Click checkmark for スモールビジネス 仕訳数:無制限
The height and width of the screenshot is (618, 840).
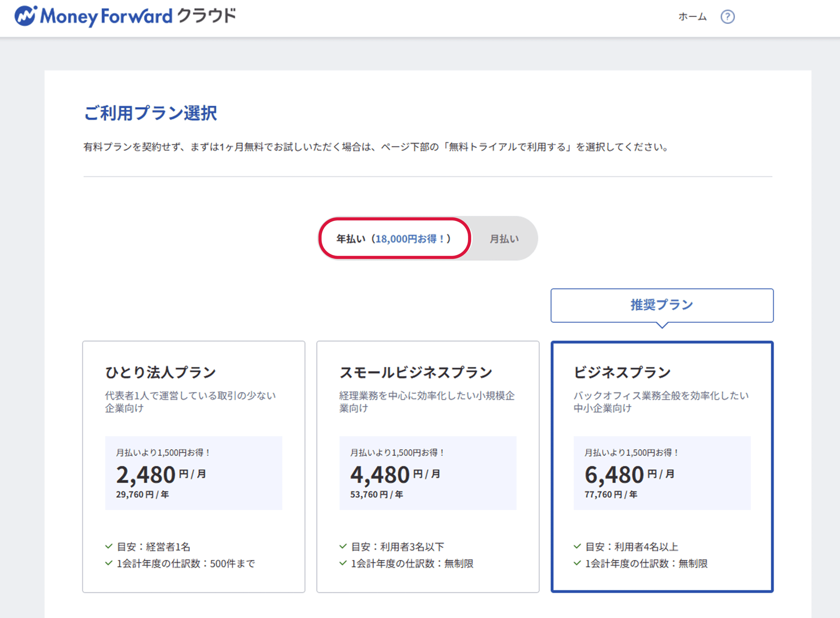(x=343, y=563)
